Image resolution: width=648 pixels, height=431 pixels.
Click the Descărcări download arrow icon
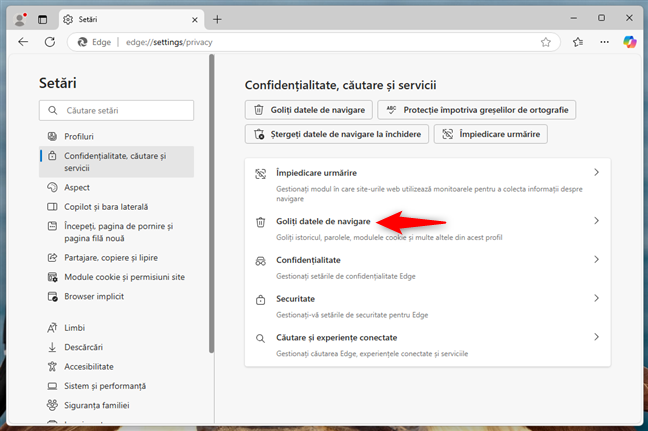tap(52, 347)
